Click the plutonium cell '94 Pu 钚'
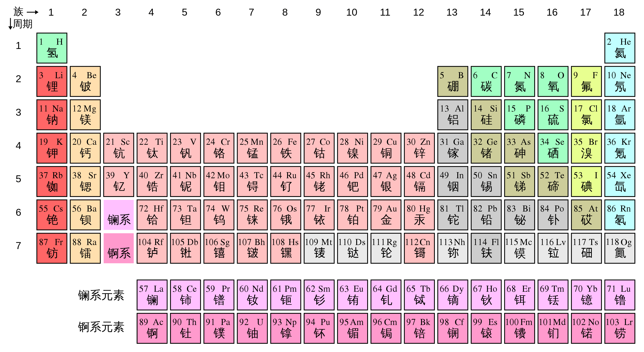The image size is (644, 352). pyautogui.click(x=319, y=328)
